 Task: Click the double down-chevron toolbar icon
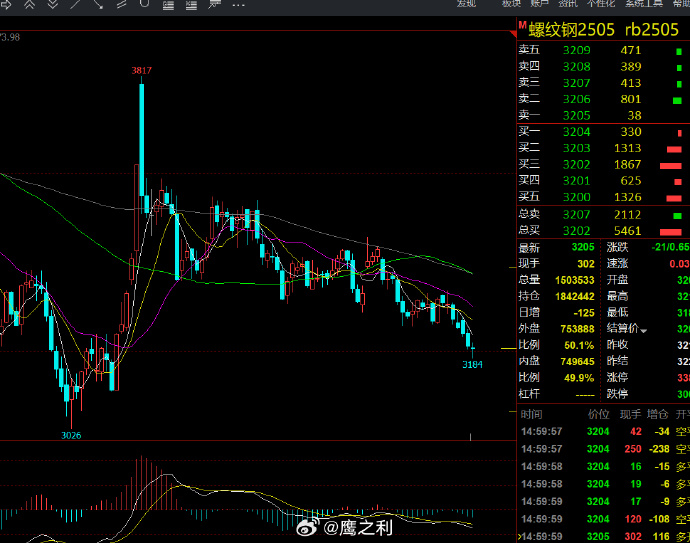[51, 5]
